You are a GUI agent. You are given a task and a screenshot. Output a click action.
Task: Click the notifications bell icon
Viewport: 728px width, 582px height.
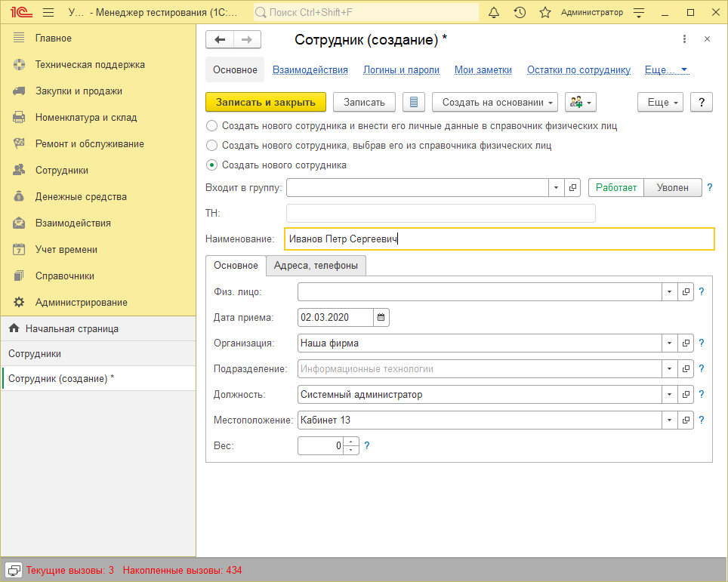[494, 13]
